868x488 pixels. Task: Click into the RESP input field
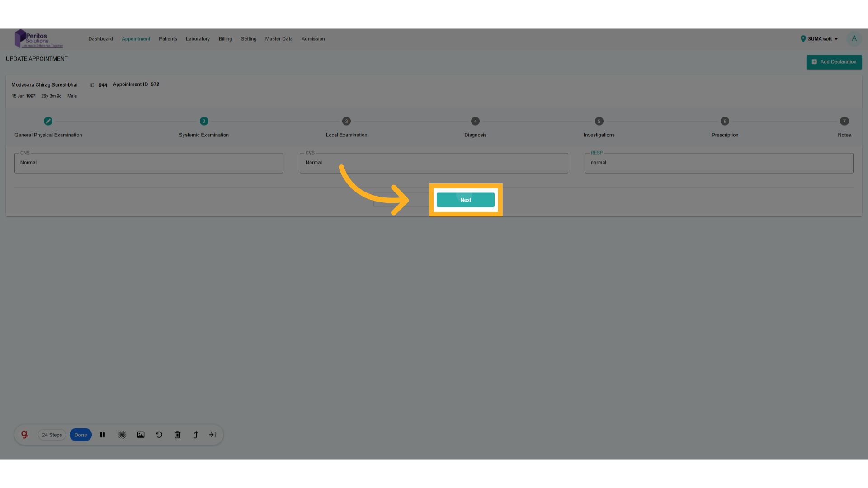719,163
